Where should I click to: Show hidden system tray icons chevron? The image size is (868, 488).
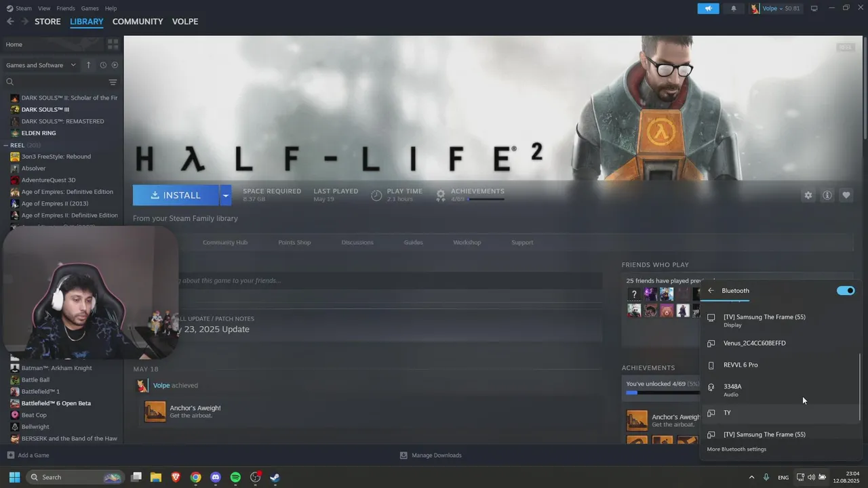click(x=751, y=477)
